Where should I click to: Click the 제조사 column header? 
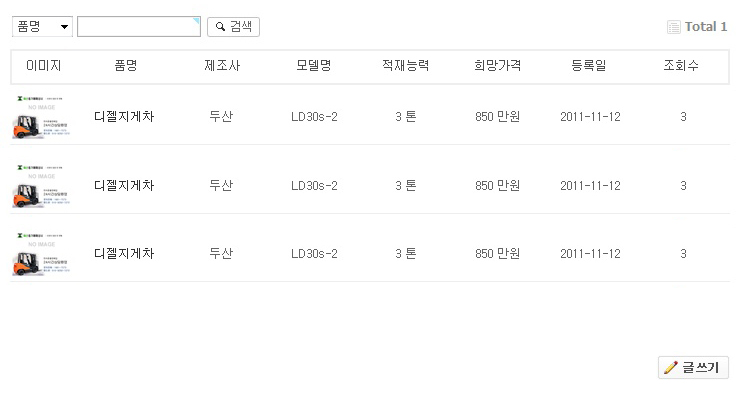click(x=221, y=66)
